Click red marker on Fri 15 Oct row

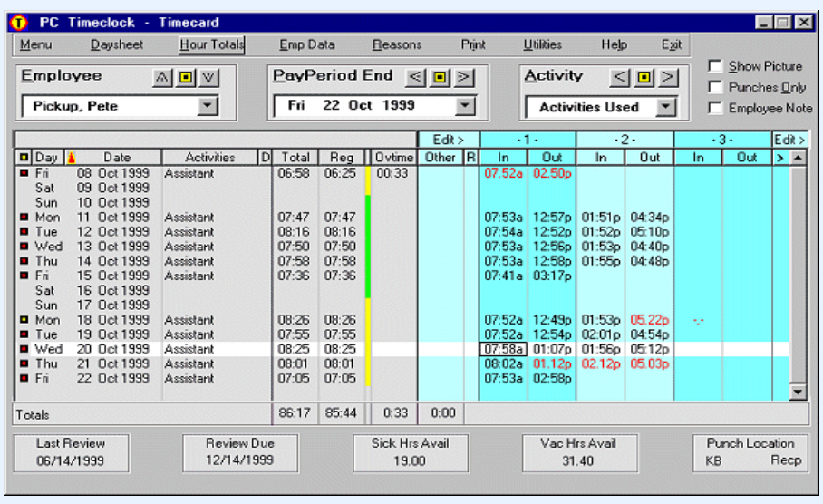point(24,276)
